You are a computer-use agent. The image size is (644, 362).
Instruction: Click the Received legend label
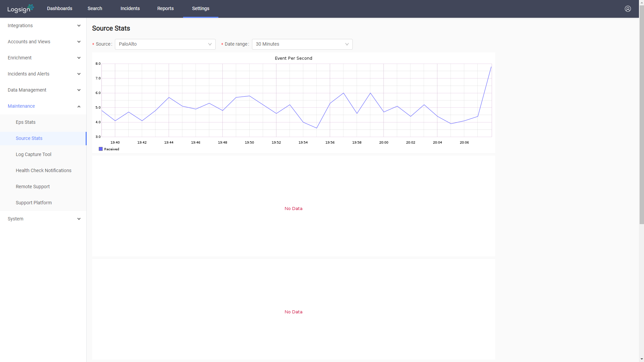pos(112,149)
